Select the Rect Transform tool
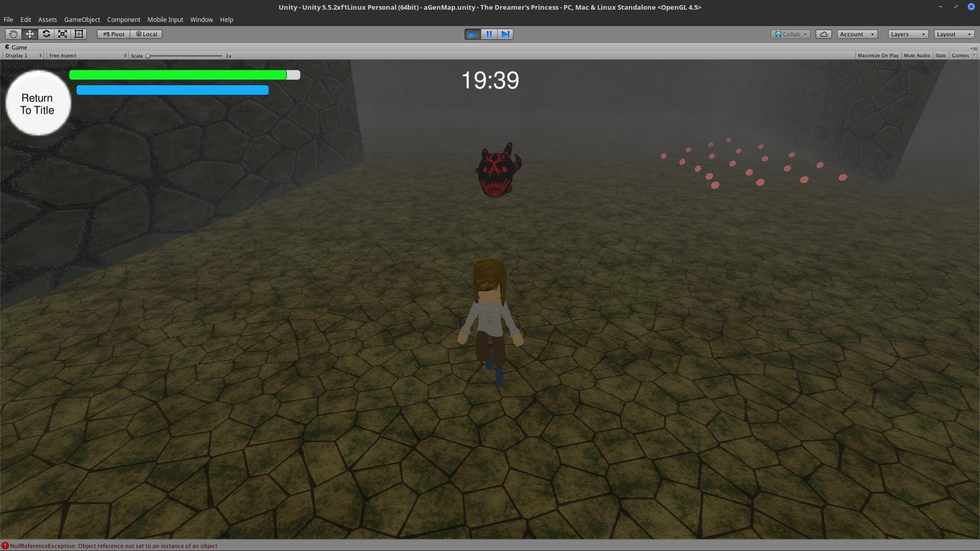The image size is (980, 551). [79, 34]
